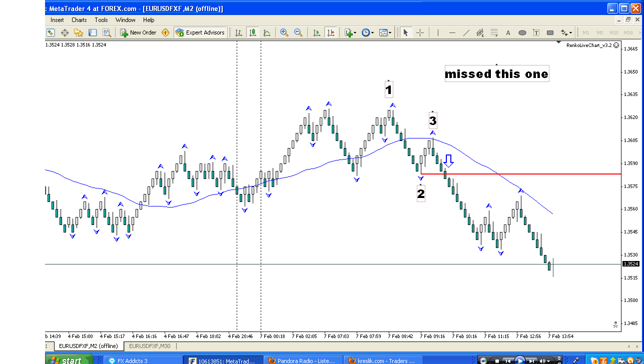Viewport: 644px width, 364px height.
Task: Select the horizontal line drawing tool
Action: 452,32
